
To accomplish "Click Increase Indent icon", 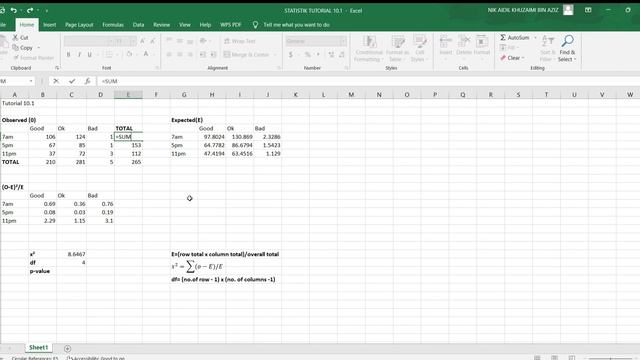I will (213, 54).
